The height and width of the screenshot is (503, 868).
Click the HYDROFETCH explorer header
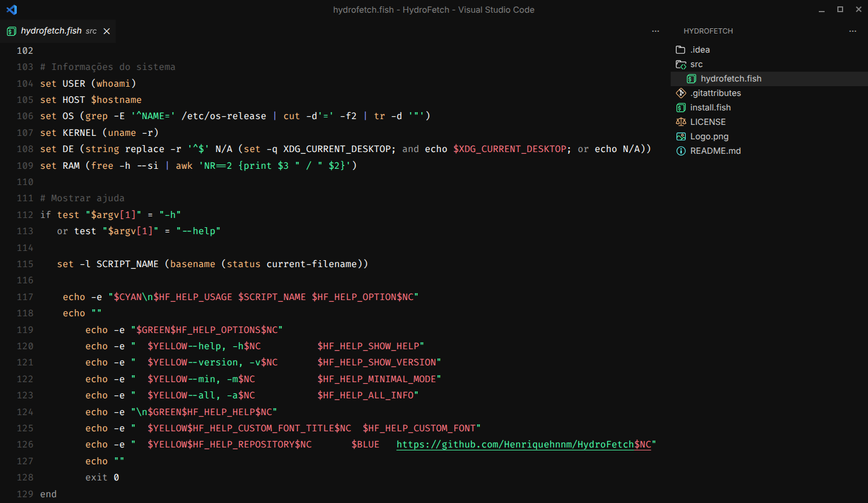[708, 31]
